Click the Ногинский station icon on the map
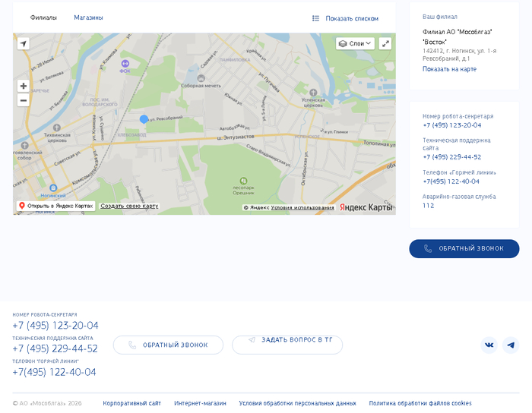Image resolution: width=532 pixels, height=413 pixels. (53, 188)
